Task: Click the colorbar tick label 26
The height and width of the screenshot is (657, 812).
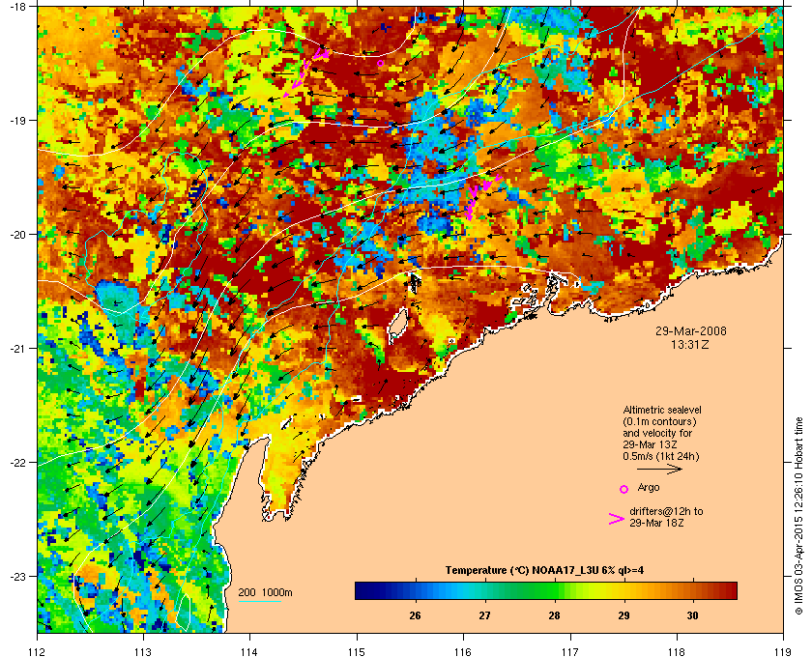Action: click(x=415, y=616)
